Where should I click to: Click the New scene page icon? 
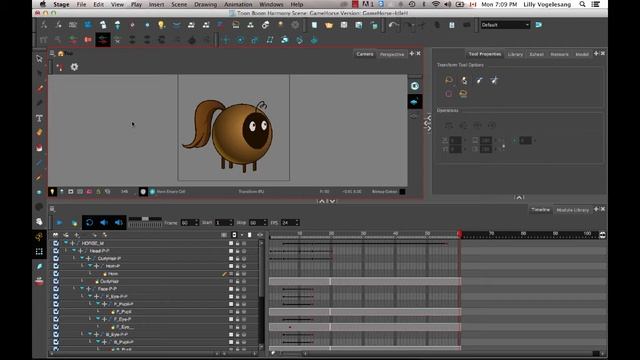click(x=314, y=25)
